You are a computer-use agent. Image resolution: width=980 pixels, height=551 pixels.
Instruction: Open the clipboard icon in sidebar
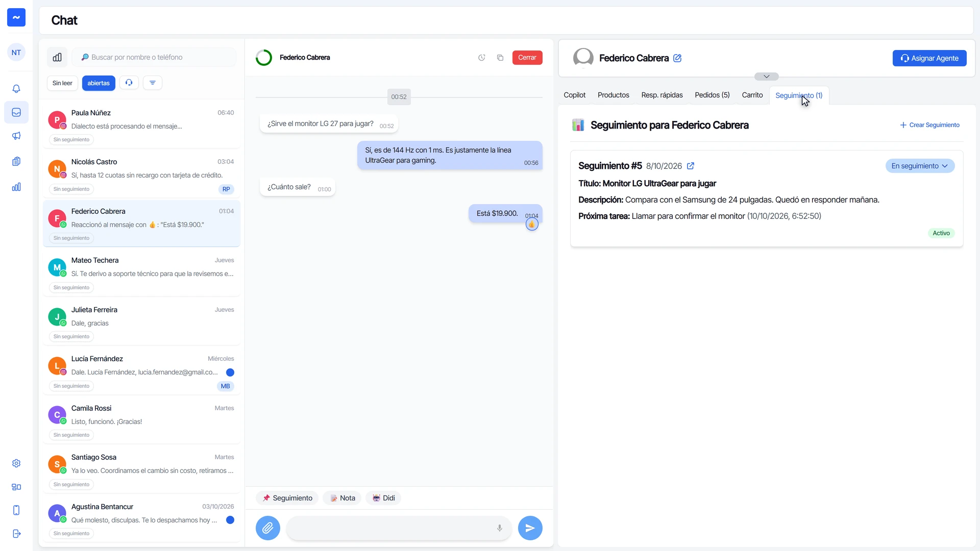click(x=16, y=161)
